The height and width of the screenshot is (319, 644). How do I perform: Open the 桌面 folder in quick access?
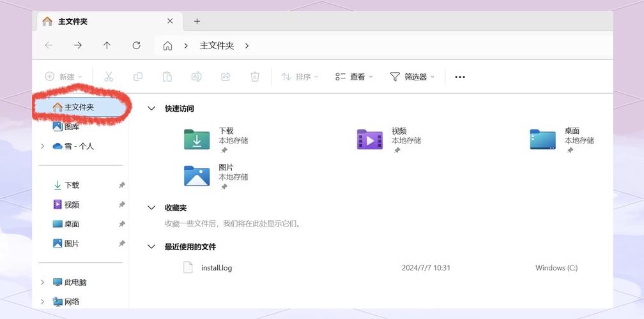tap(562, 140)
